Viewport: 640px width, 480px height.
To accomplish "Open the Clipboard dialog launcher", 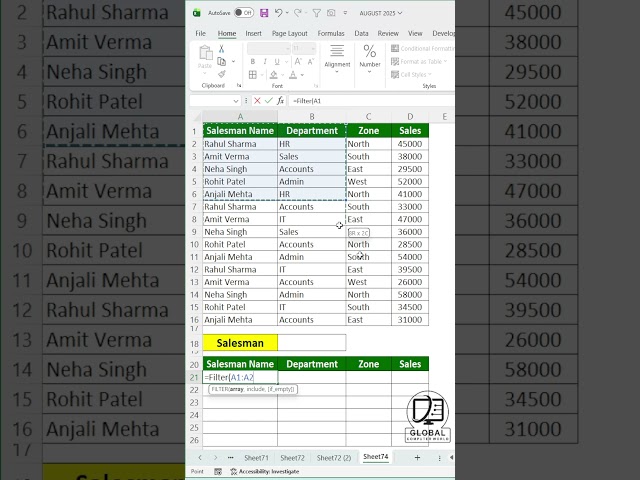I will (239, 85).
